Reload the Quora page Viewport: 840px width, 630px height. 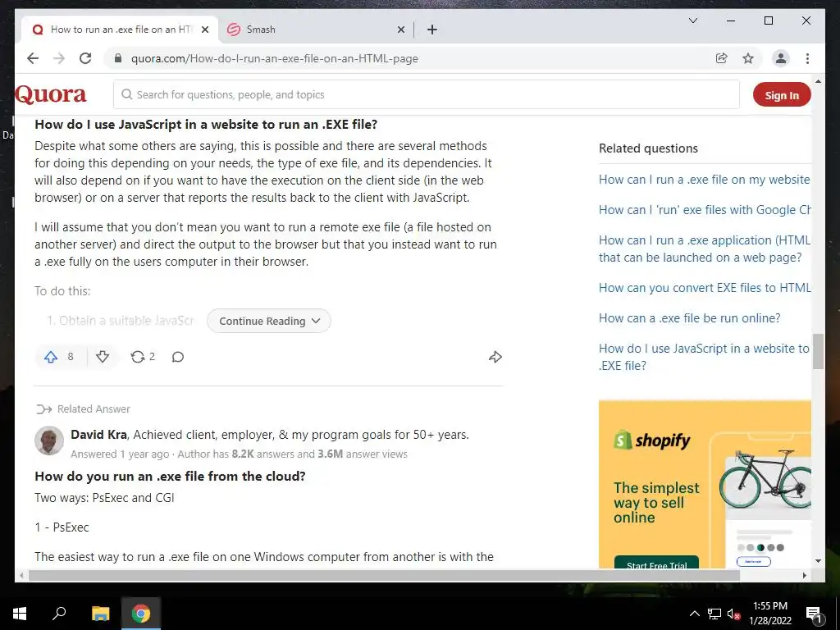tap(85, 58)
